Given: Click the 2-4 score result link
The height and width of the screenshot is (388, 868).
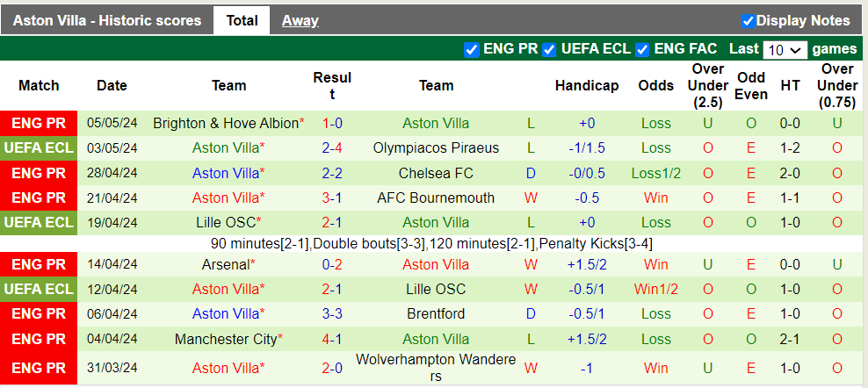Looking at the screenshot, I should (x=332, y=148).
